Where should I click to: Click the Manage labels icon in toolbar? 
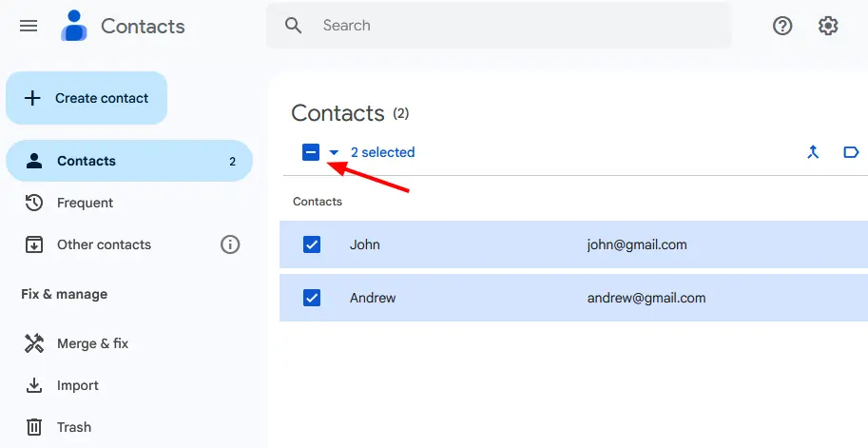click(851, 152)
